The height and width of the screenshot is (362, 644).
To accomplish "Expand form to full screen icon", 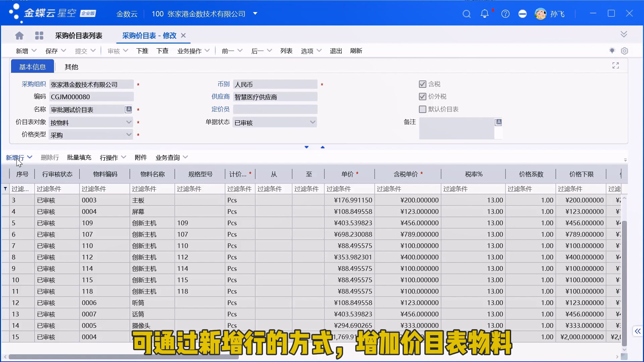I will (615, 66).
